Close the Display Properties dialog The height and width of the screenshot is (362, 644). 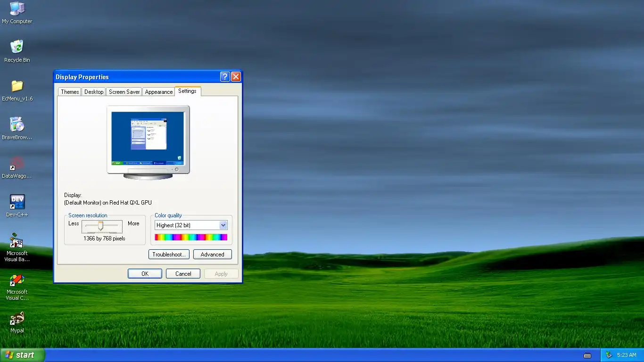coord(236,77)
